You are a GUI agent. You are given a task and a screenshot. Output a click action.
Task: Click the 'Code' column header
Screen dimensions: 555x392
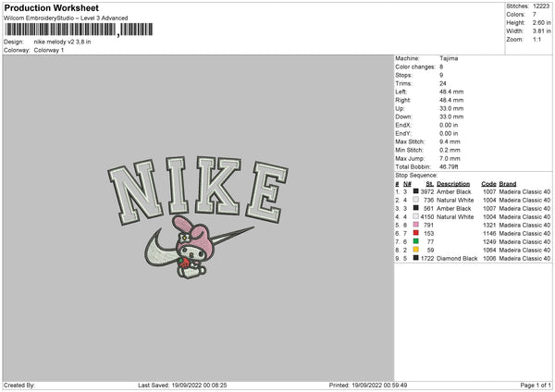pos(488,184)
